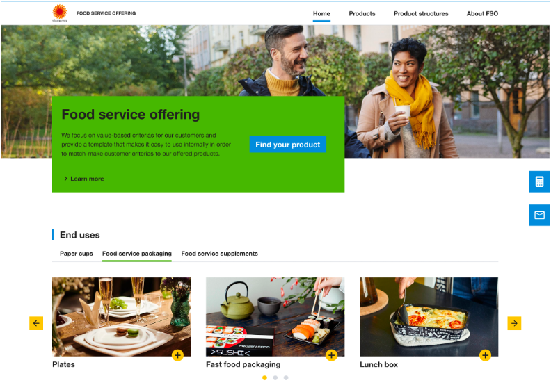
Task: Open Product structures in navigation
Action: coord(421,13)
